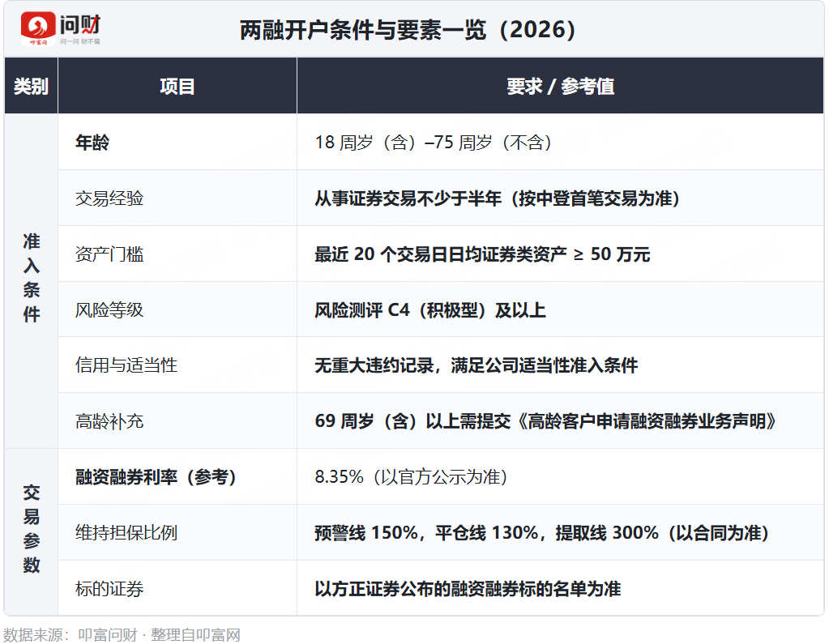Click the 交易经验 item cell

click(x=177, y=198)
